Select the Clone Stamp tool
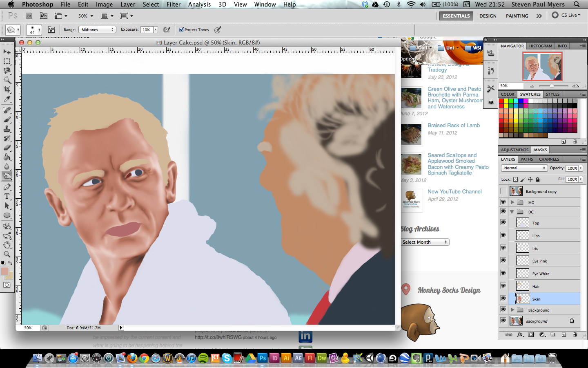 click(x=7, y=129)
